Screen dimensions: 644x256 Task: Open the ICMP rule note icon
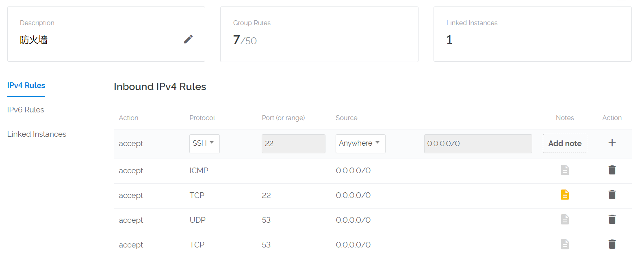tap(565, 170)
